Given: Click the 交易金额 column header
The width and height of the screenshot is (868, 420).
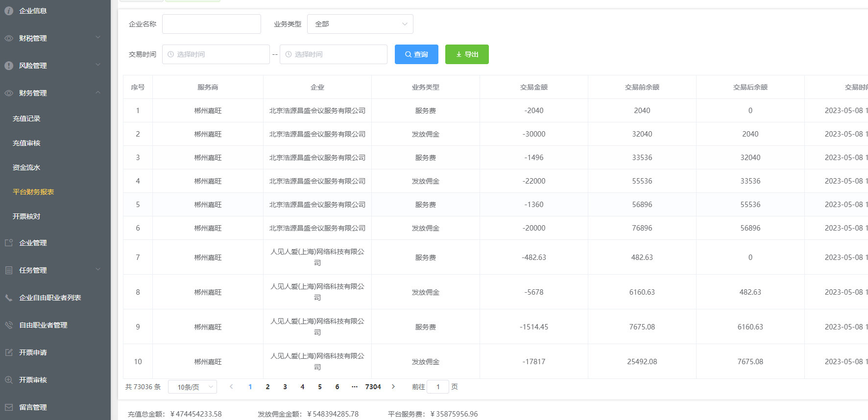Looking at the screenshot, I should [x=534, y=87].
